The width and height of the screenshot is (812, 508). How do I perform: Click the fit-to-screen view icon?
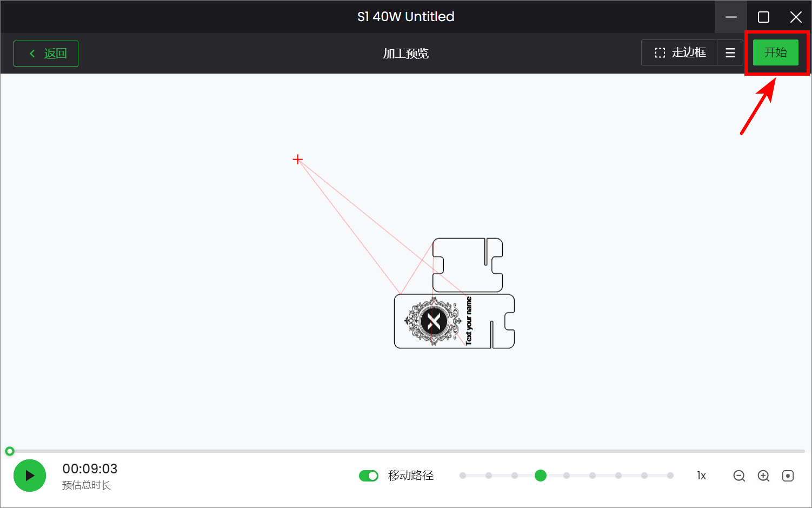point(788,476)
